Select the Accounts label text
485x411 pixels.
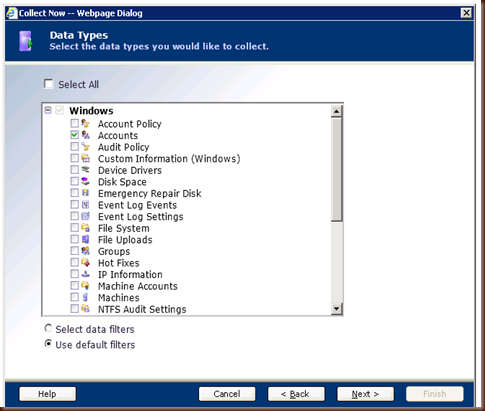[x=118, y=136]
